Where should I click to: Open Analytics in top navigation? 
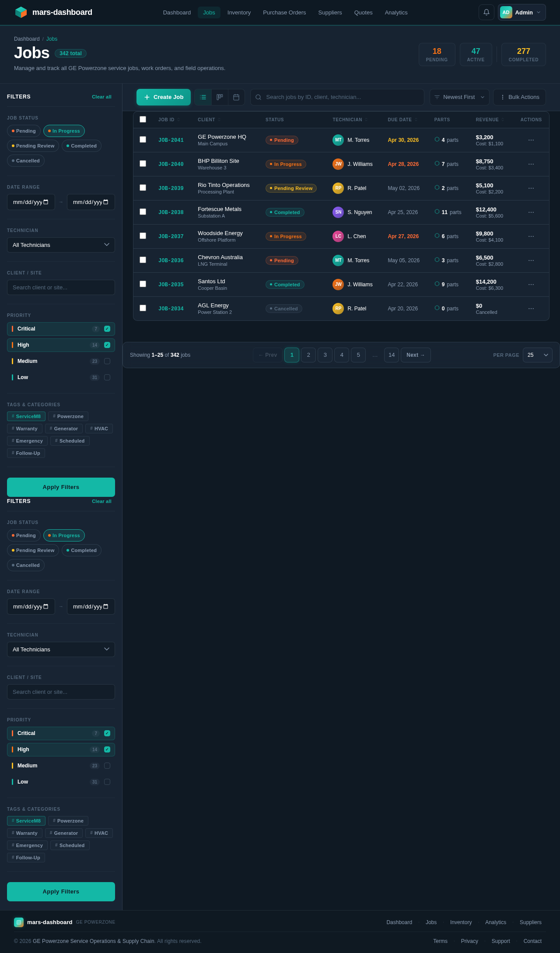click(x=396, y=12)
